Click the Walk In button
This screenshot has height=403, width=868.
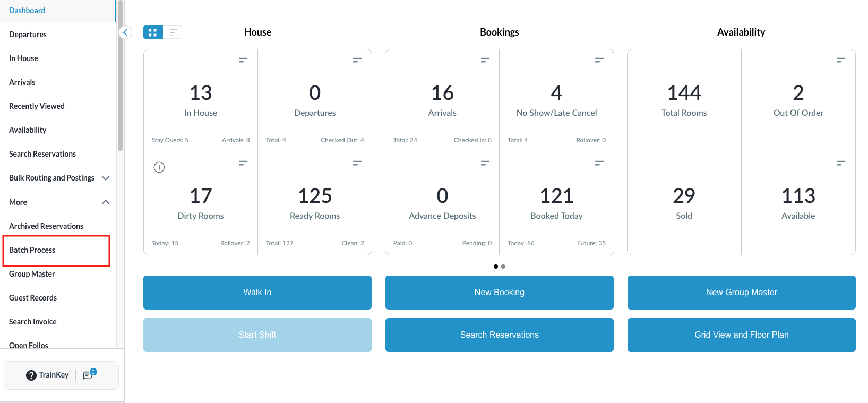[x=257, y=293]
